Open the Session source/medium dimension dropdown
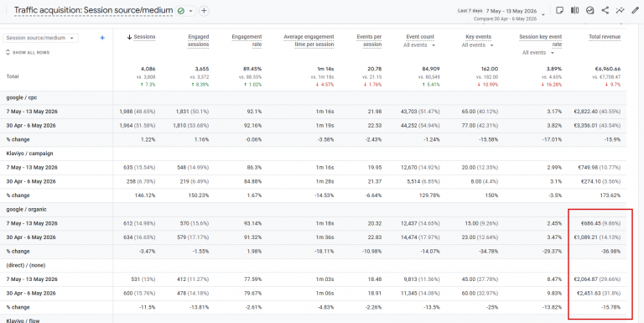Viewport: 644px width, 323px height. (40, 38)
